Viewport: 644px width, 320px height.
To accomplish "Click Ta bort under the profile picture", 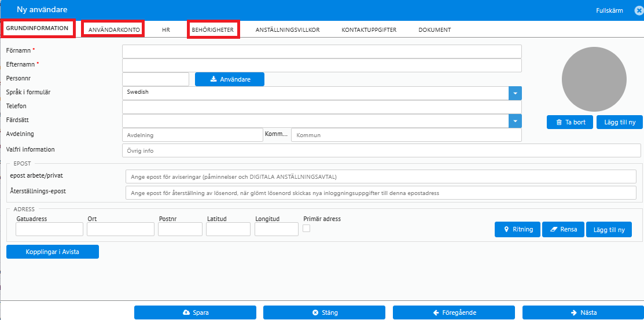I will tap(570, 122).
